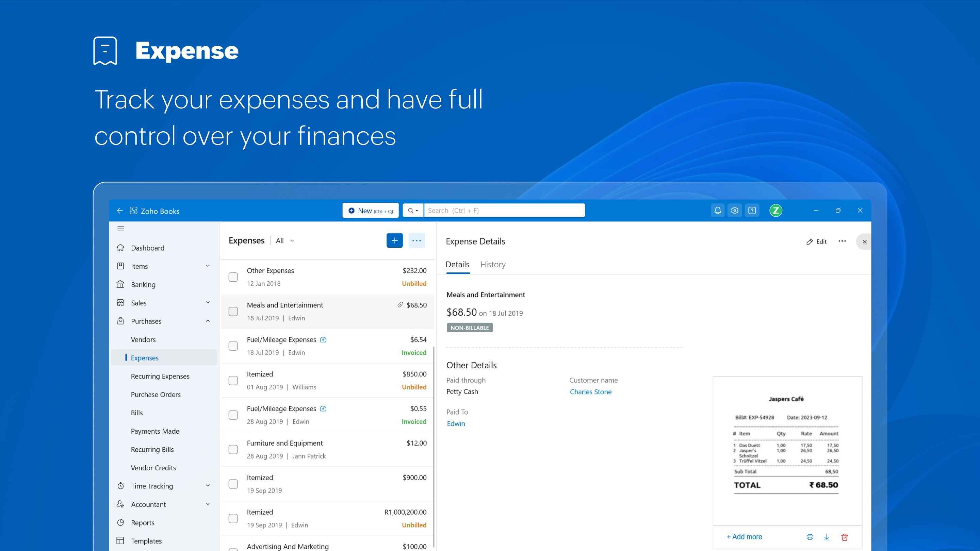Open notifications bell
980x551 pixels.
[x=718, y=210]
